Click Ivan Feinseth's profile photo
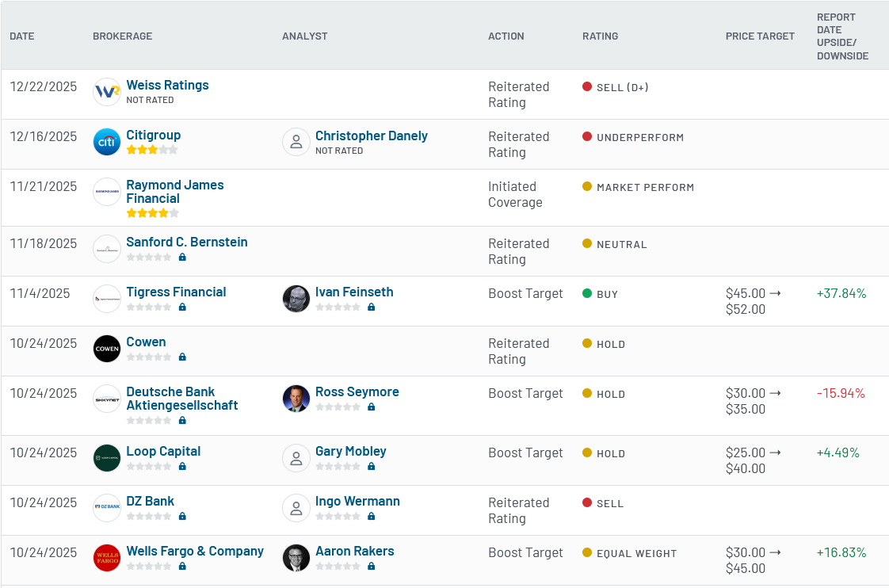 [296, 299]
